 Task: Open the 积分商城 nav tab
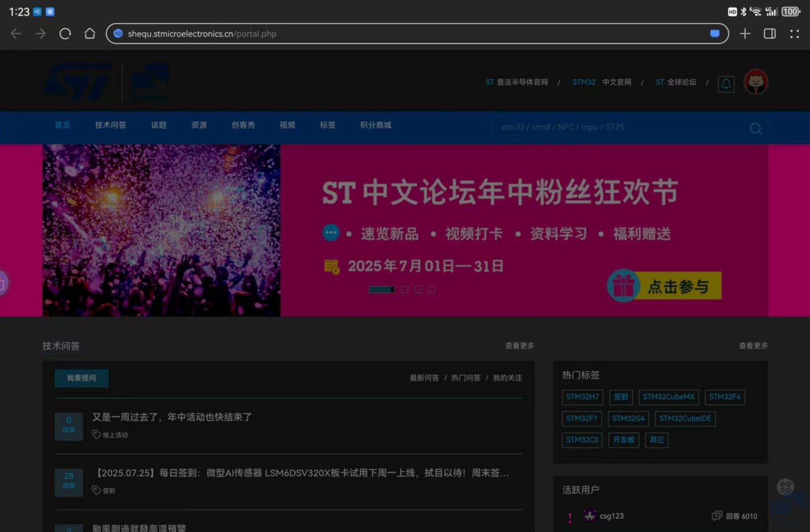coord(376,125)
